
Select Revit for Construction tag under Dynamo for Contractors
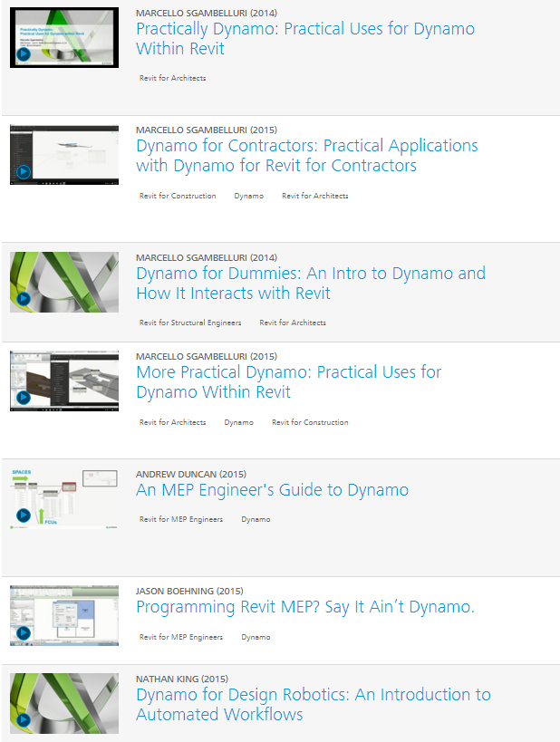click(x=178, y=196)
